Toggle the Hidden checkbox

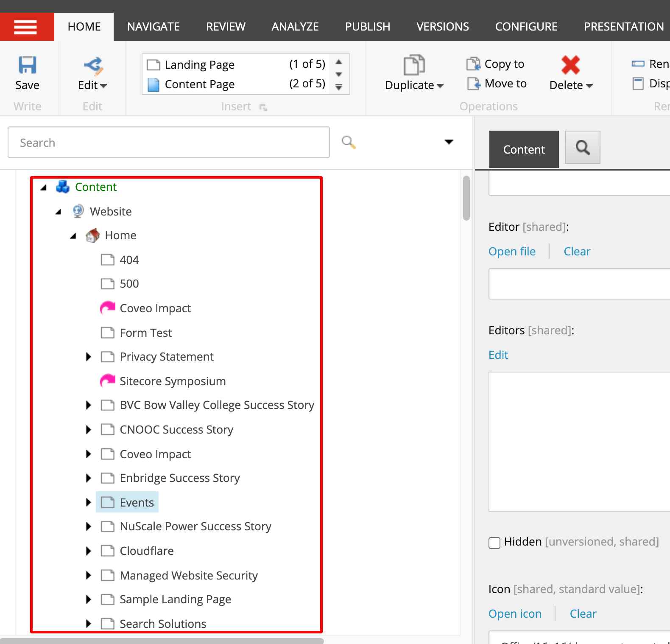[x=494, y=543]
